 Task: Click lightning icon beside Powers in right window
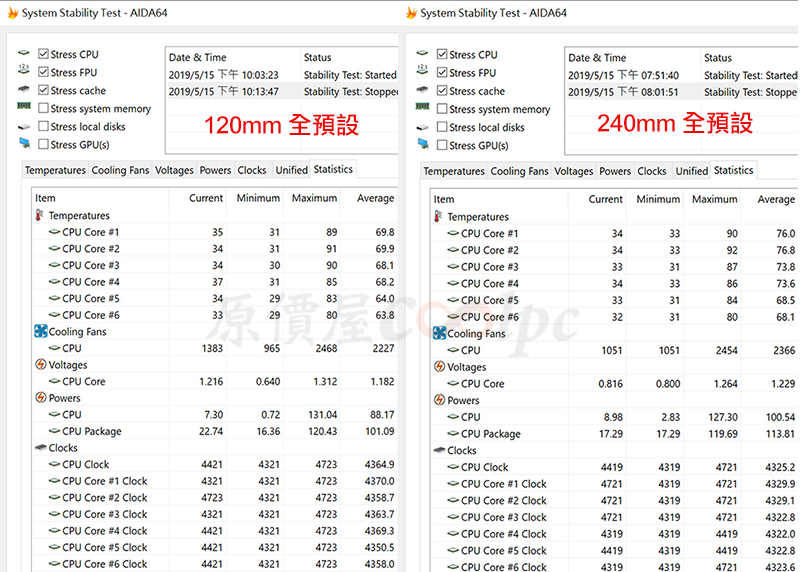click(x=439, y=400)
